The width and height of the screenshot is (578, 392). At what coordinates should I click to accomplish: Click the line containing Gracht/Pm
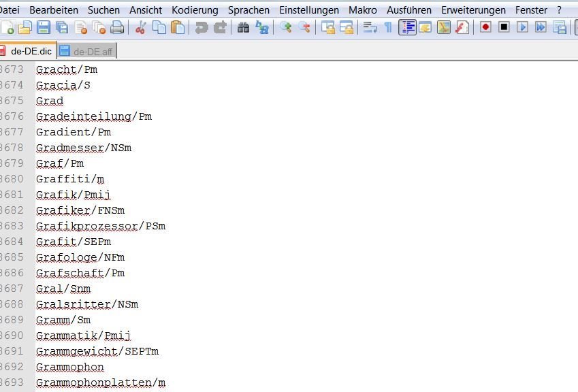click(67, 69)
